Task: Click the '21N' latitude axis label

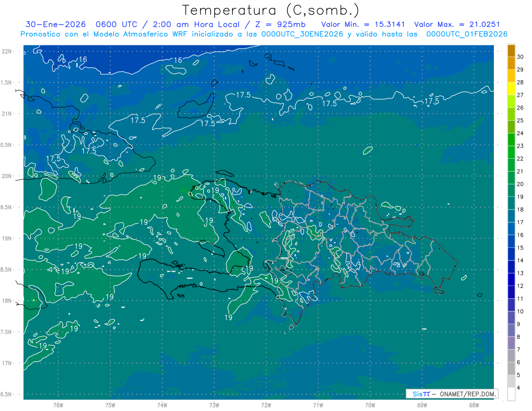Action: [7, 114]
